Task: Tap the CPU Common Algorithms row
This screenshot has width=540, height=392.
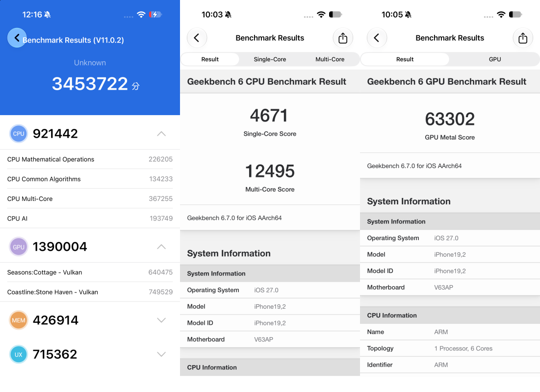Action: click(x=90, y=179)
